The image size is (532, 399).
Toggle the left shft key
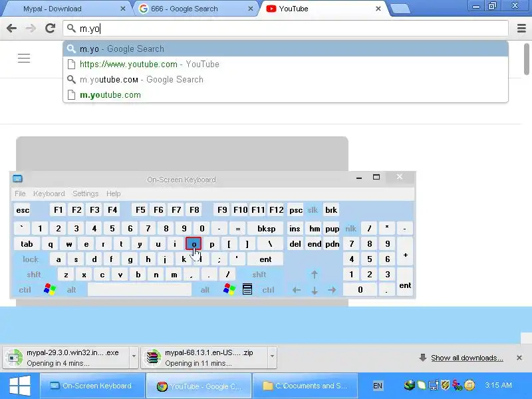pos(34,275)
